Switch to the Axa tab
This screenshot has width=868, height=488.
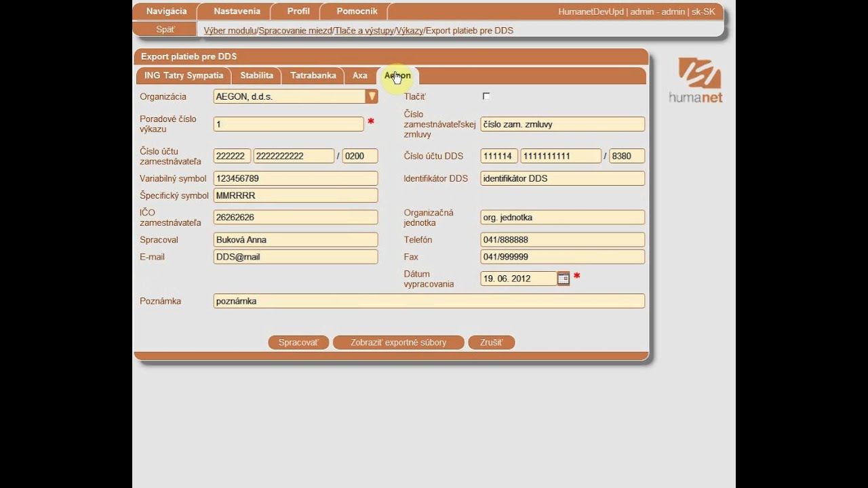click(360, 76)
